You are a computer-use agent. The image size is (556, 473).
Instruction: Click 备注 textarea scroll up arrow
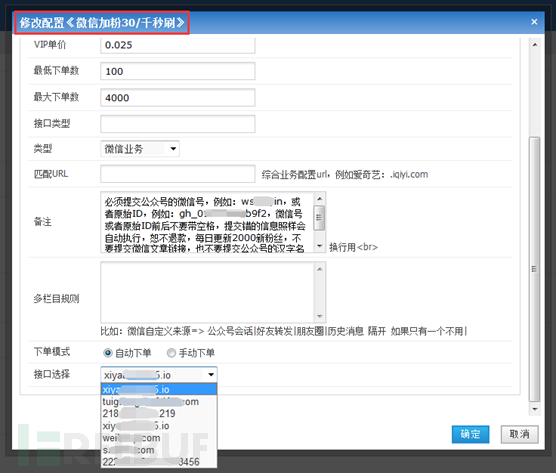pos(319,199)
